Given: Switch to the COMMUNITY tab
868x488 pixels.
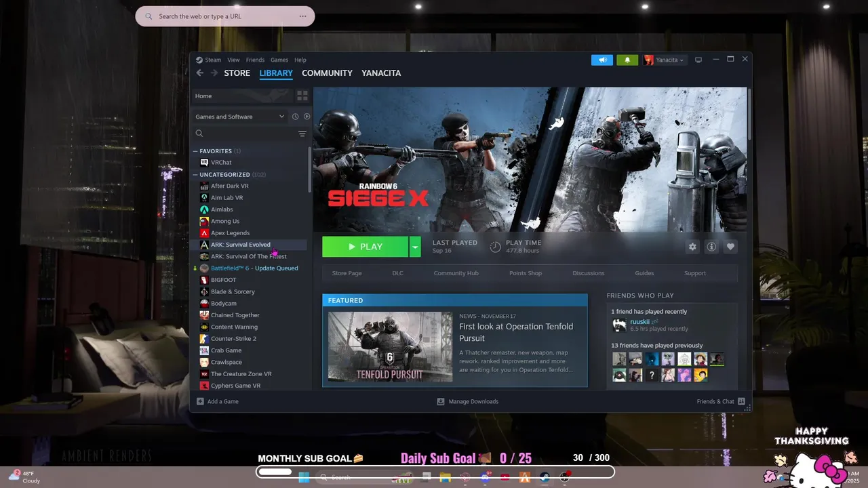Looking at the screenshot, I should [x=327, y=73].
